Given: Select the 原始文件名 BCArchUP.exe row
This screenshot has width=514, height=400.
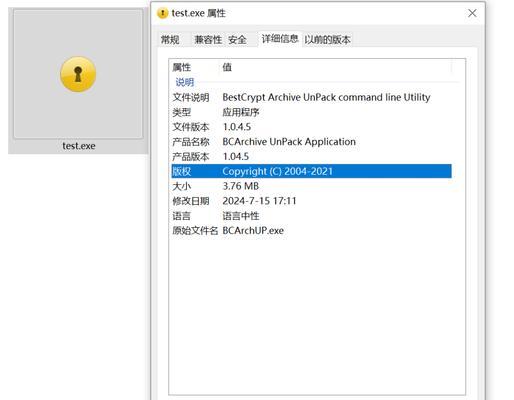Looking at the screenshot, I should tap(311, 231).
